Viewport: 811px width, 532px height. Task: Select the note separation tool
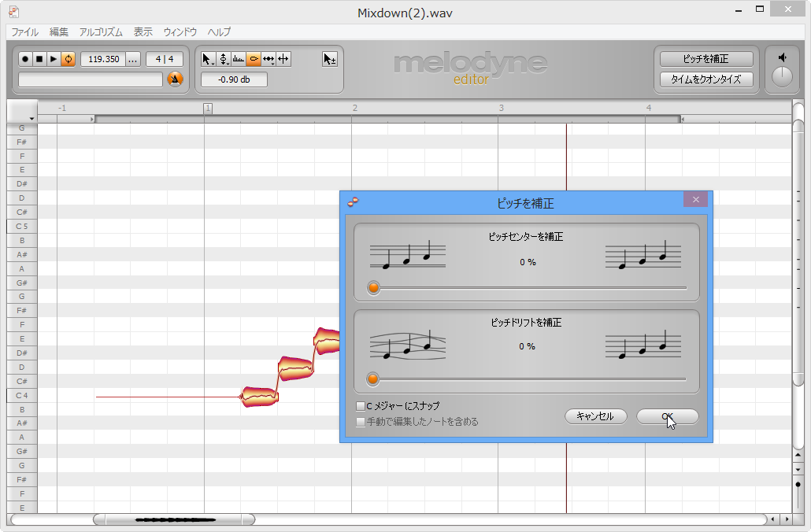tap(283, 59)
